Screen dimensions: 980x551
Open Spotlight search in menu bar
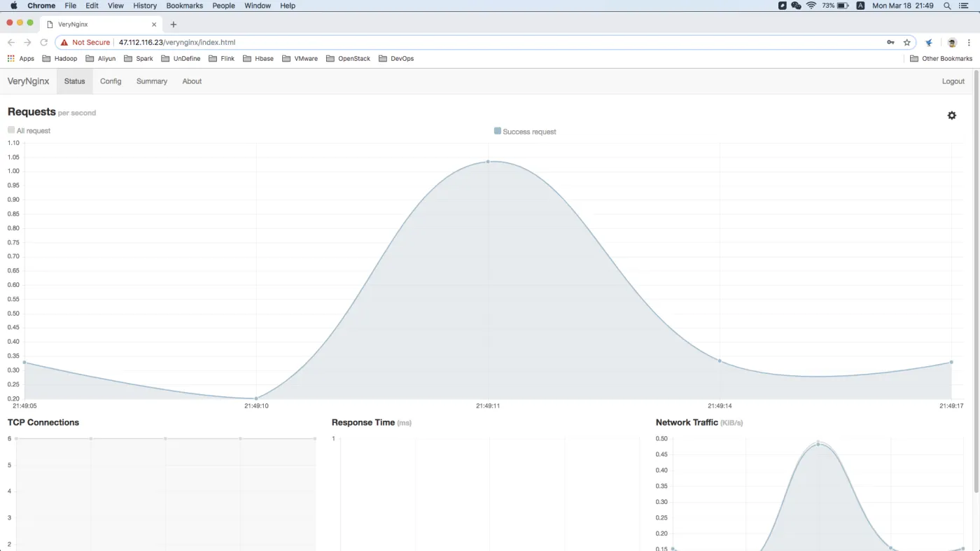947,6
